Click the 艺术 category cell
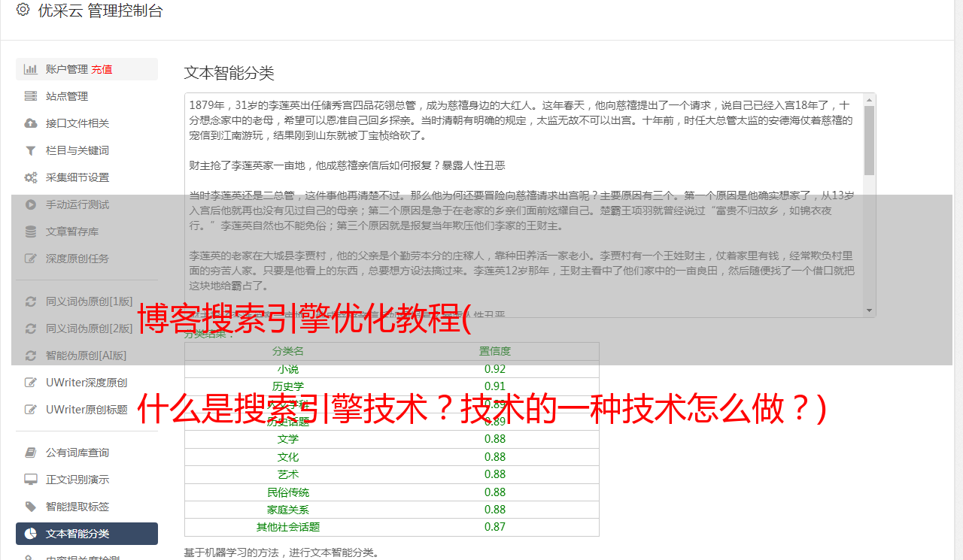 (288, 474)
